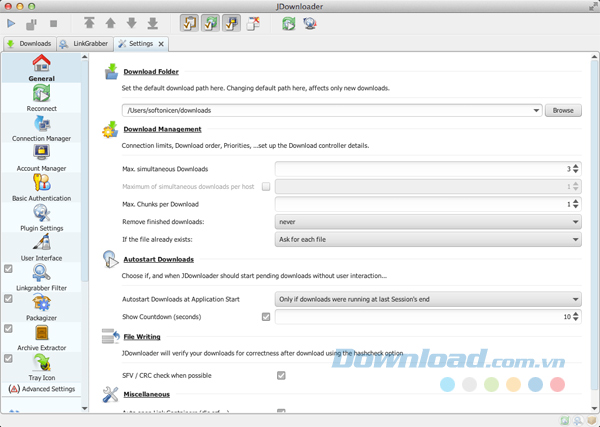Move selection down arrow icon
The height and width of the screenshot is (427, 600).
coord(132,23)
